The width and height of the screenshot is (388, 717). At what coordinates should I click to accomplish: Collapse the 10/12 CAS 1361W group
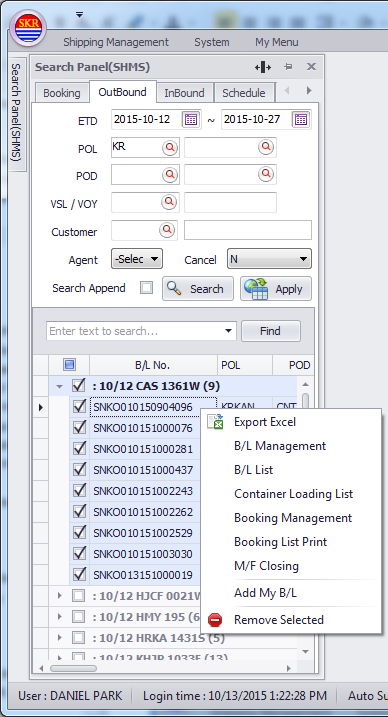(59, 386)
